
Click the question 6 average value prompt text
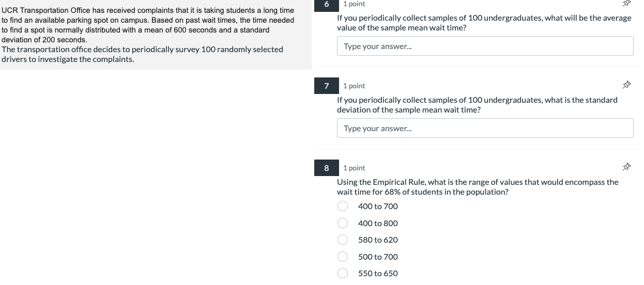484,23
